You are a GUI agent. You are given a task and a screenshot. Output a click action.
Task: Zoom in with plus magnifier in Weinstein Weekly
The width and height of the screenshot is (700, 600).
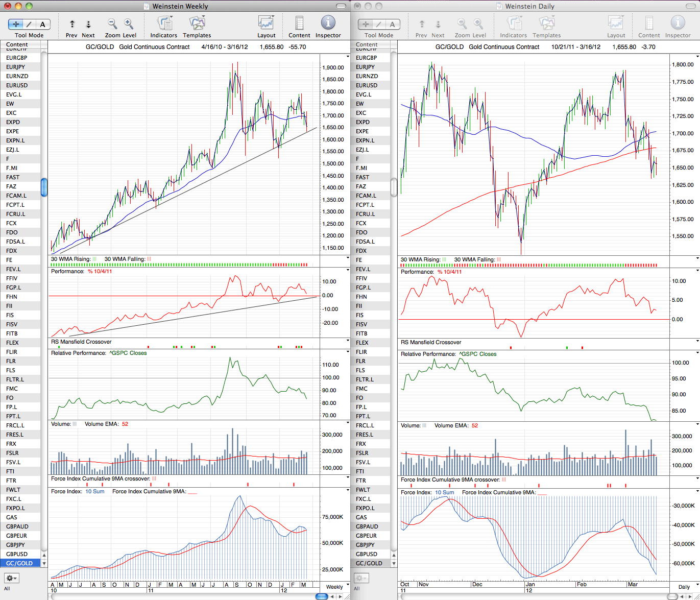coord(129,23)
